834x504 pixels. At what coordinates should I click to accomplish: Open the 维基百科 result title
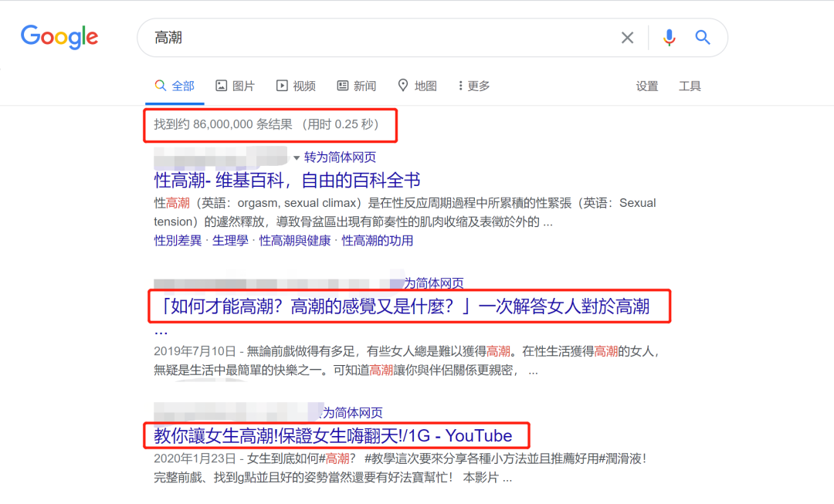pyautogui.click(x=287, y=181)
